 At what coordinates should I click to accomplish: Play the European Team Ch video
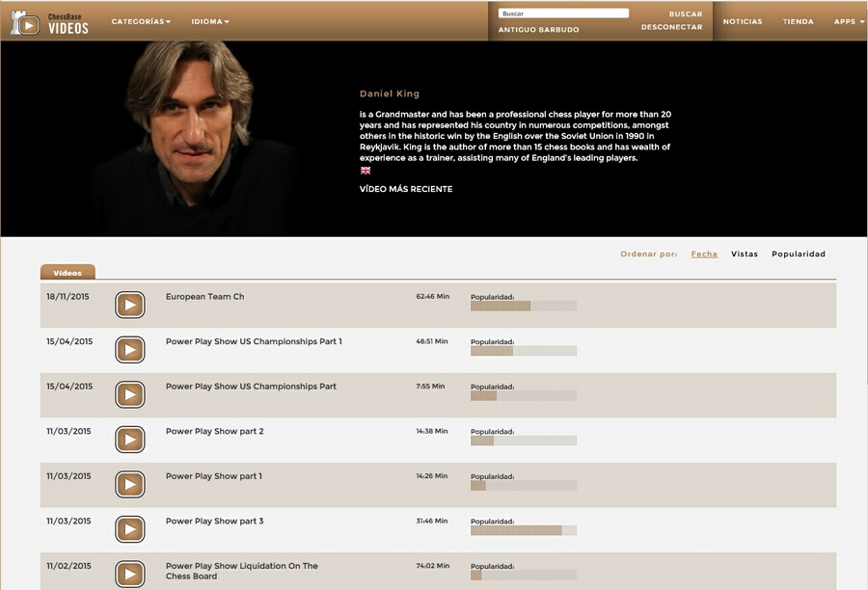coord(130,305)
